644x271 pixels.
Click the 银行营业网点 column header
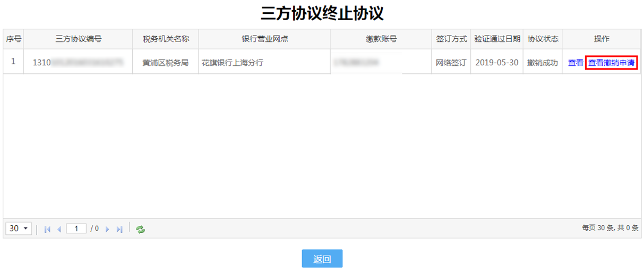[x=264, y=39]
